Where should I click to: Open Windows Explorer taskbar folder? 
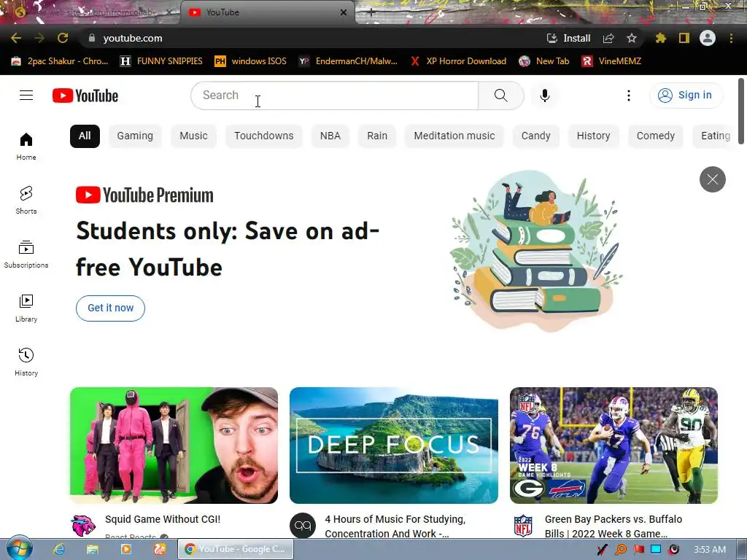(93, 549)
